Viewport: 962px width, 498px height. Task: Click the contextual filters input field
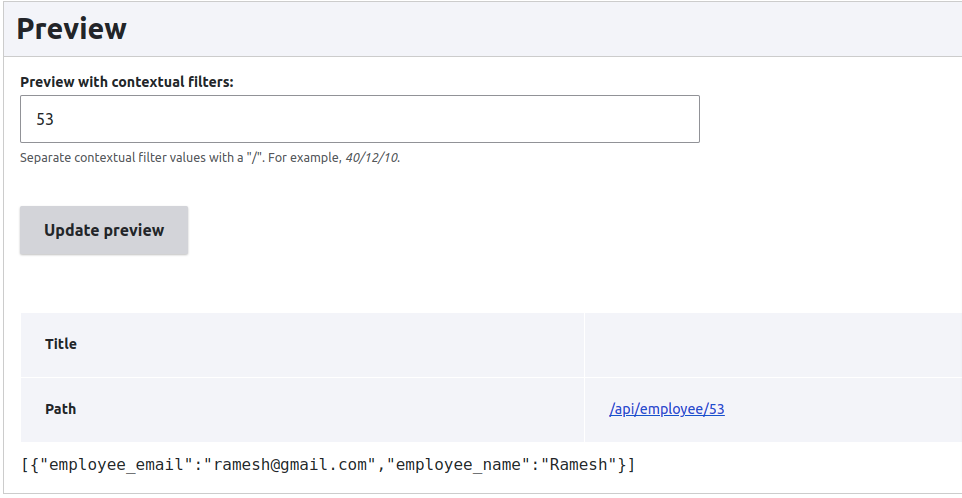[360, 119]
